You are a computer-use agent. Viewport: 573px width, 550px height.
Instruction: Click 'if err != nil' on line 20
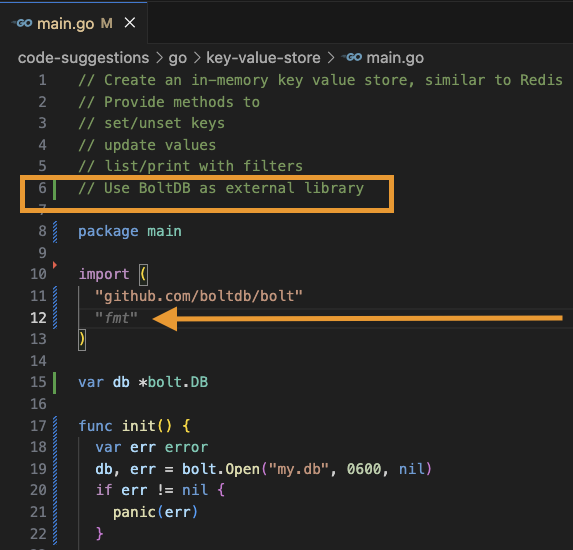[151, 490]
